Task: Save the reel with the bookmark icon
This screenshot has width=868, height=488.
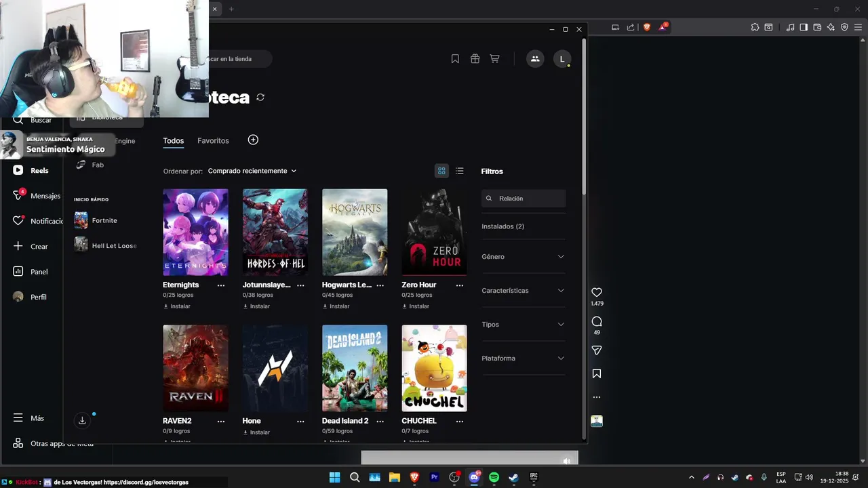Action: click(597, 373)
